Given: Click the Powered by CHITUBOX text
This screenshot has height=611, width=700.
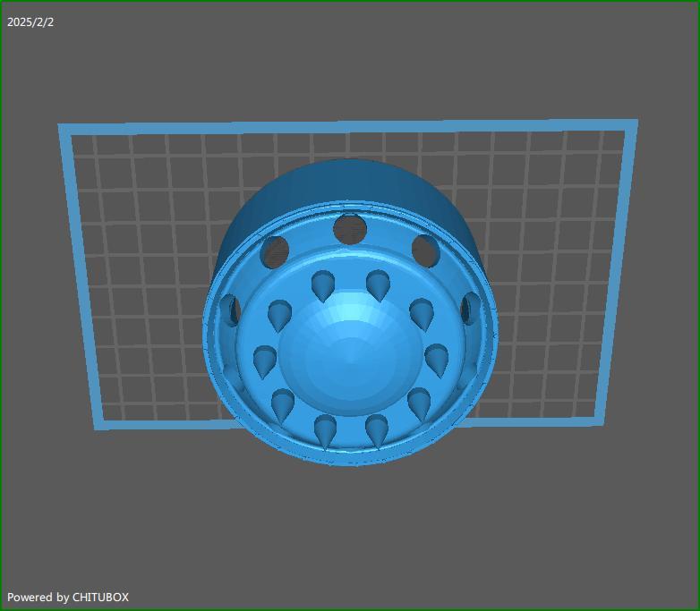Looking at the screenshot, I should tap(68, 598).
